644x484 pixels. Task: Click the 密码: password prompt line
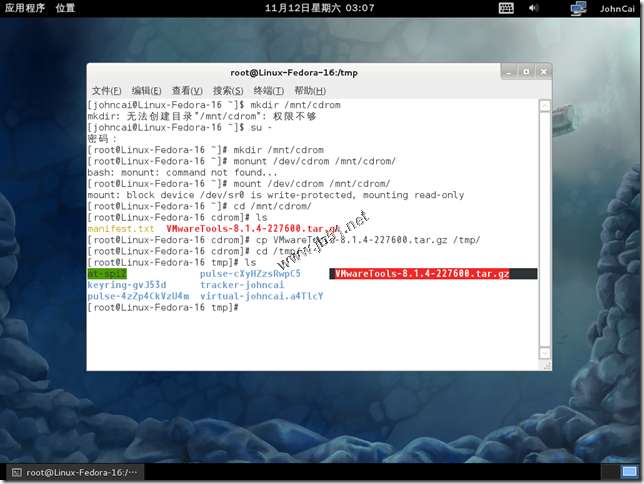(x=102, y=139)
